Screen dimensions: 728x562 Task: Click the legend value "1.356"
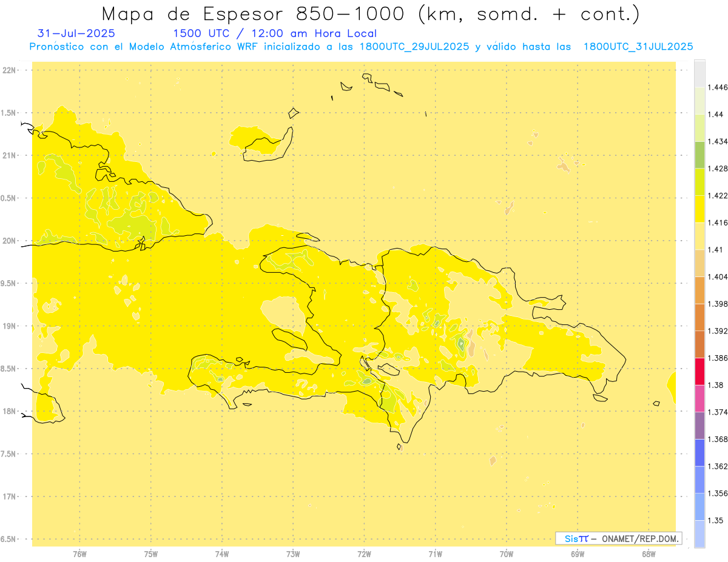coord(718,493)
